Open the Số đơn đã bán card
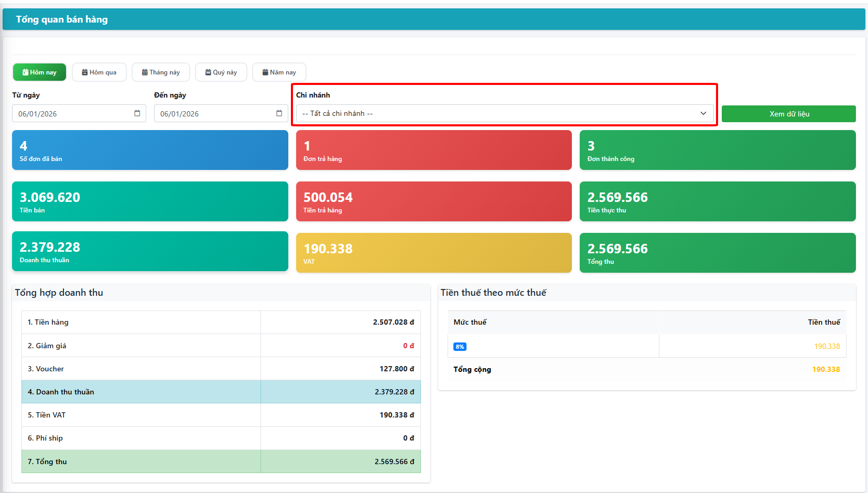The width and height of the screenshot is (868, 493). click(x=150, y=151)
